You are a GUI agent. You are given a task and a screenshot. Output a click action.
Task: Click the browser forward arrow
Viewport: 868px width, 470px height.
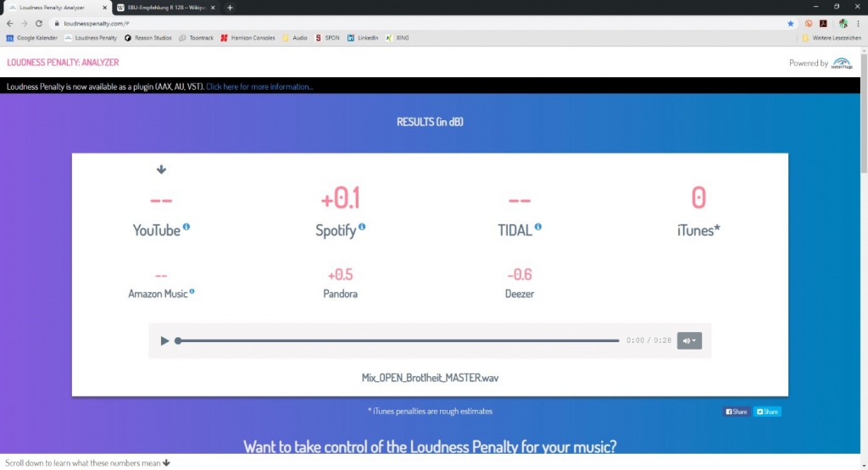pyautogui.click(x=25, y=24)
